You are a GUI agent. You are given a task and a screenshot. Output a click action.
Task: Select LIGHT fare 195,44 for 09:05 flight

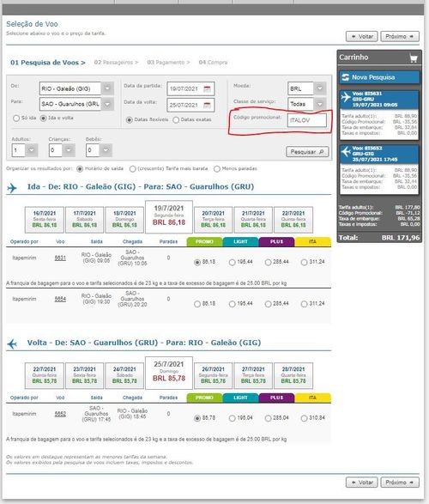click(x=232, y=262)
